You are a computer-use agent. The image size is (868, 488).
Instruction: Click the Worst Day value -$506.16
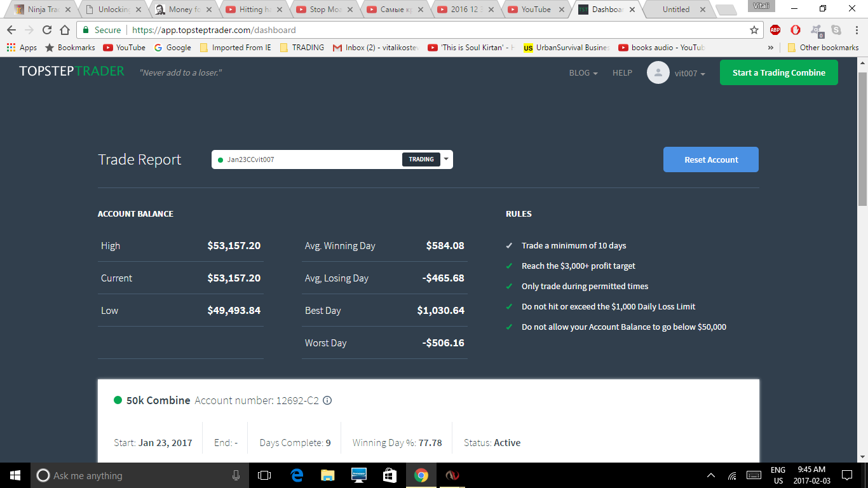tap(444, 343)
